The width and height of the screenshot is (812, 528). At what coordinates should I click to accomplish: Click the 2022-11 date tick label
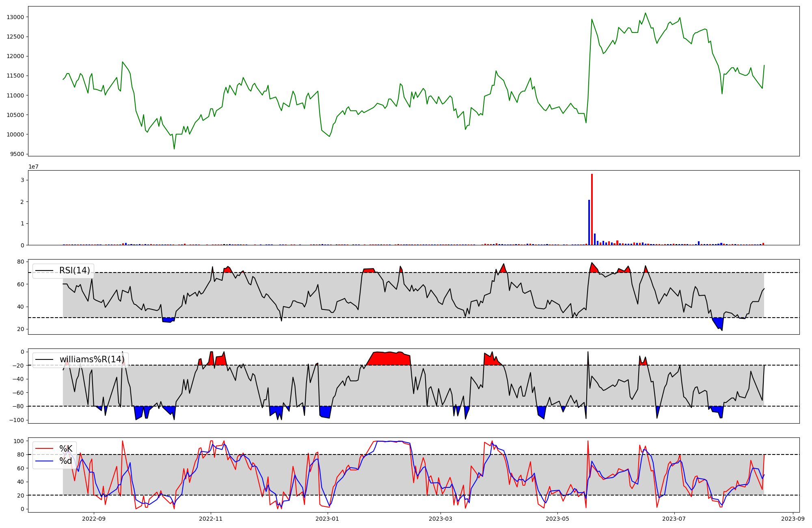[x=211, y=519]
